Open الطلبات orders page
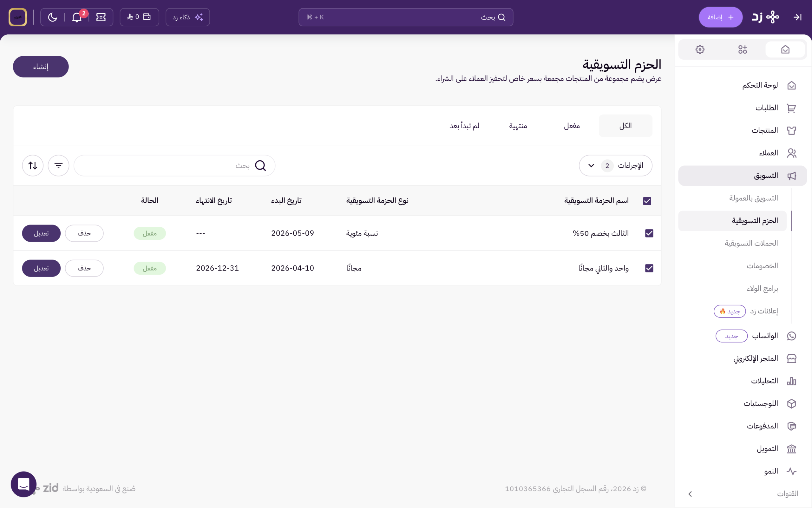Viewport: 812px width, 508px height. point(743,108)
